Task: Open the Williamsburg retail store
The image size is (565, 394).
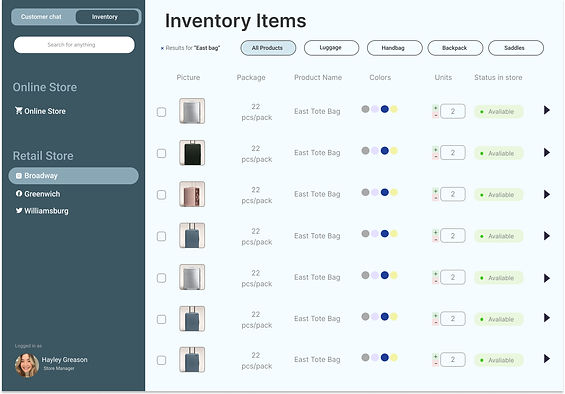Action: [42, 211]
